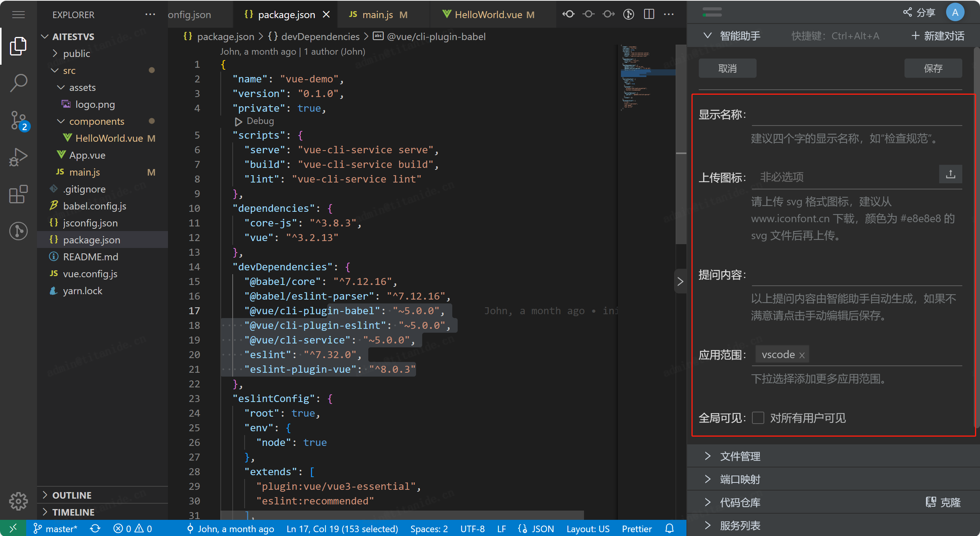The height and width of the screenshot is (536, 980).
Task: Open Run and Debug view
Action: [18, 157]
